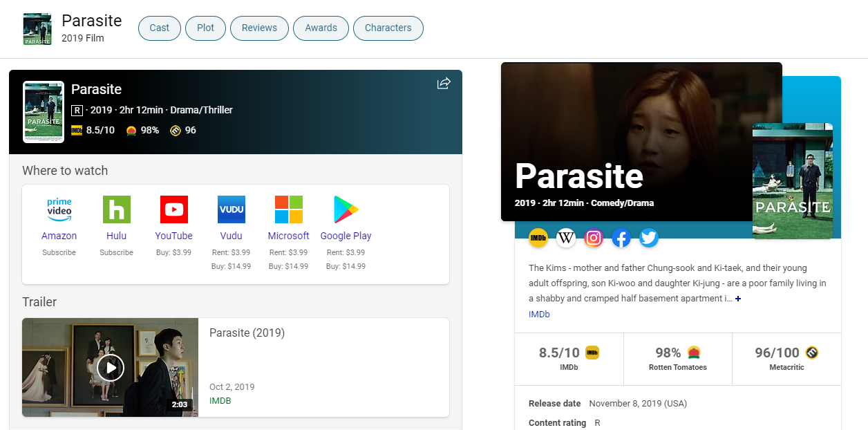This screenshot has width=868, height=430.
Task: Select the Amazon Prime Video logo
Action: click(59, 209)
